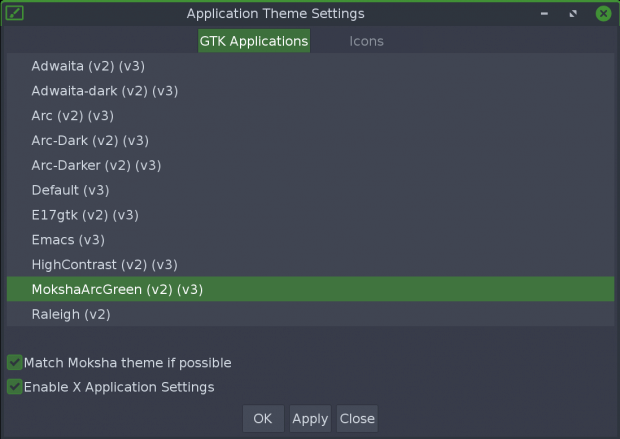Select the Arc (v2) (v3) theme
The height and width of the screenshot is (439, 620).
pos(310,115)
